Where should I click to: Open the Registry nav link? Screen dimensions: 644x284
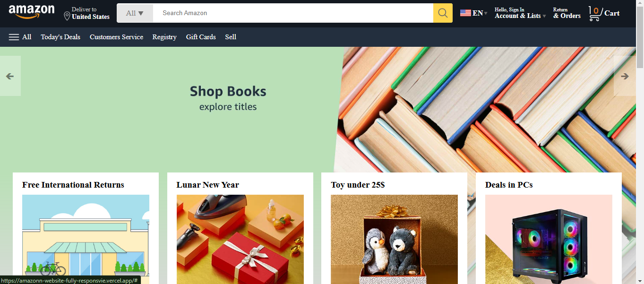[x=164, y=37]
